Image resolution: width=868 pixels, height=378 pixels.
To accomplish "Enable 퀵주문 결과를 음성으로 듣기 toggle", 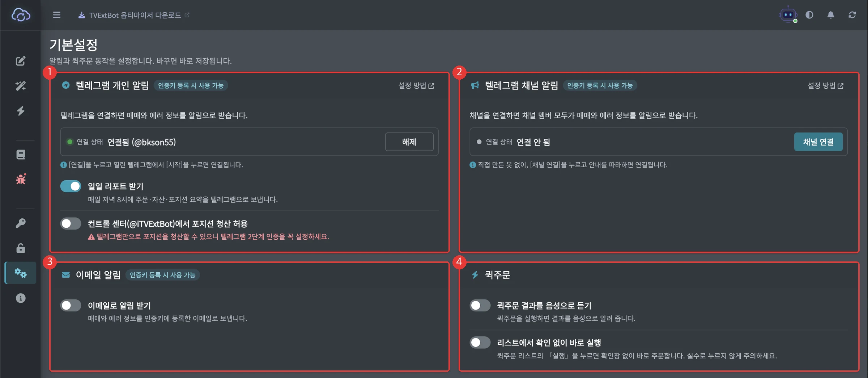I will 480,305.
